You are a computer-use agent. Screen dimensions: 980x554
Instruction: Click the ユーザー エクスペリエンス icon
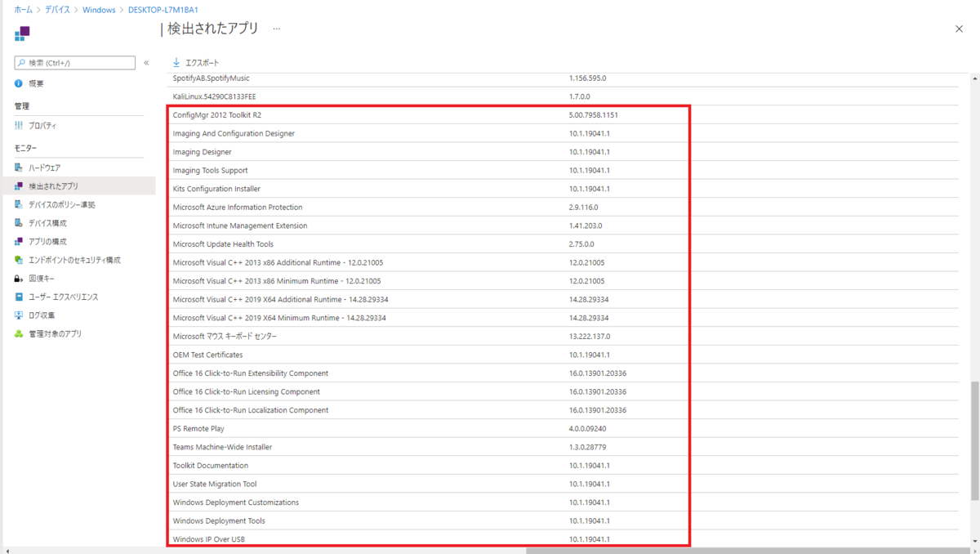point(19,297)
